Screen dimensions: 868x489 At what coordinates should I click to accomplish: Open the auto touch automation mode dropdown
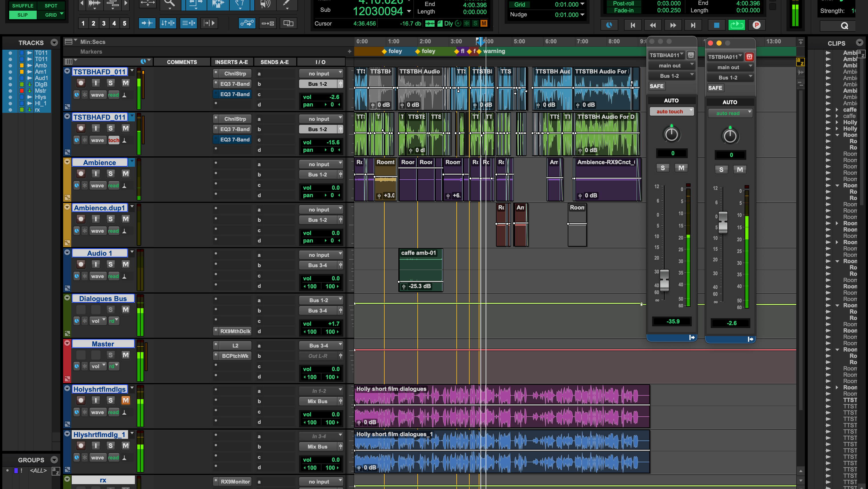coord(672,111)
